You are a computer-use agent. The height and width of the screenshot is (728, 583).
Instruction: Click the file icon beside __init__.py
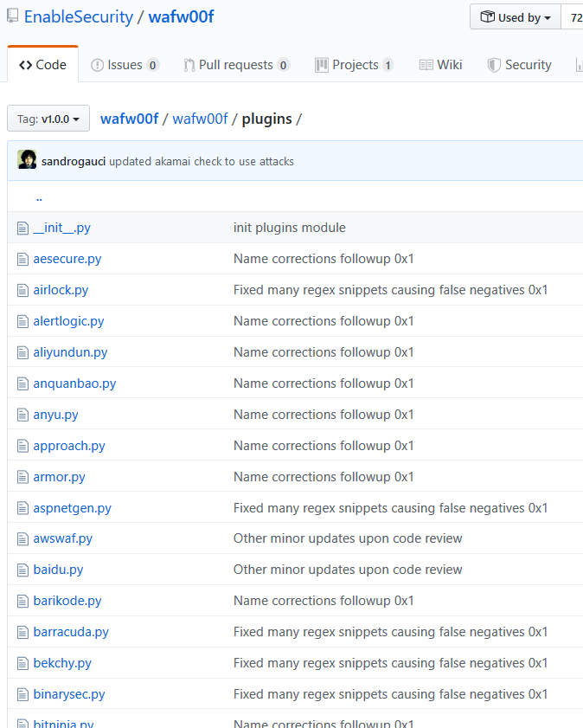point(22,228)
